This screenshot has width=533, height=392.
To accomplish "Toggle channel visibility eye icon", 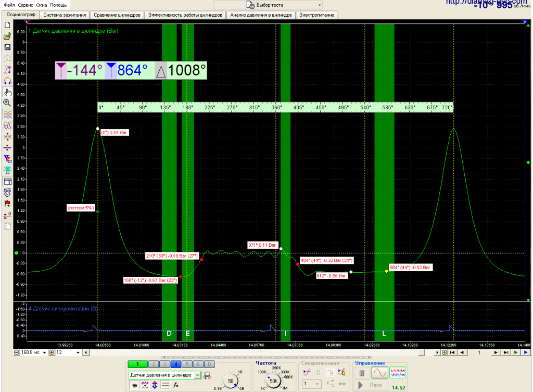I will point(135,385).
